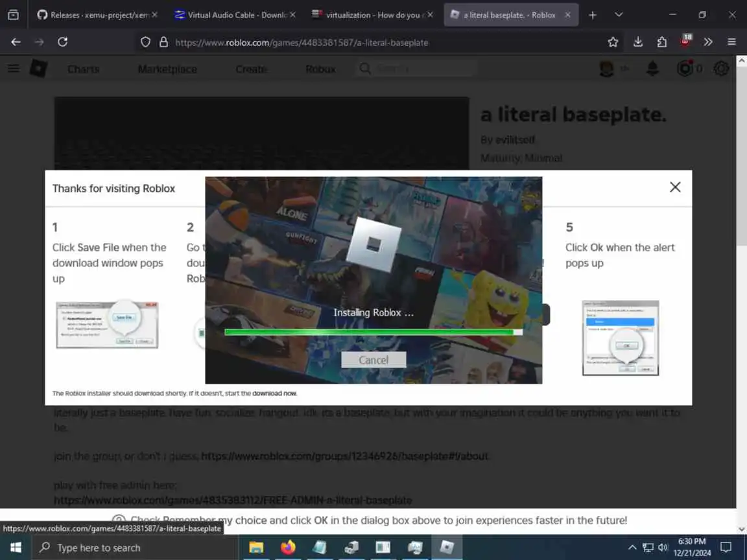Click the Installing Roblox progress bar
747x560 pixels.
[373, 332]
